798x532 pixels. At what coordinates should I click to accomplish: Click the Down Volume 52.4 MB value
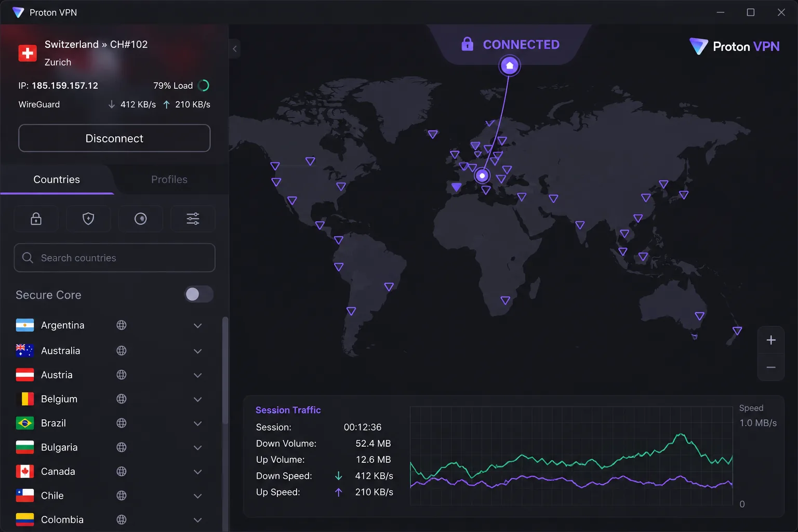pyautogui.click(x=373, y=443)
